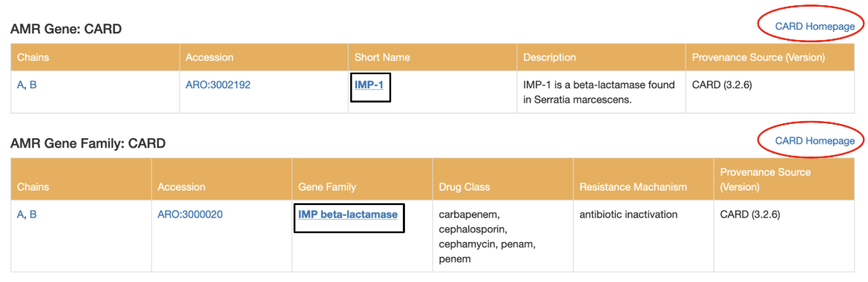Click the Description column header
The height and width of the screenshot is (282, 868).
tap(550, 58)
